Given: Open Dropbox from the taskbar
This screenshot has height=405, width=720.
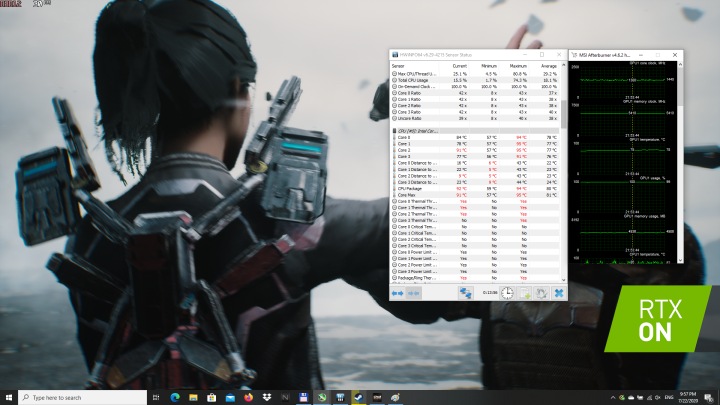Looking at the screenshot, I should click(267, 397).
